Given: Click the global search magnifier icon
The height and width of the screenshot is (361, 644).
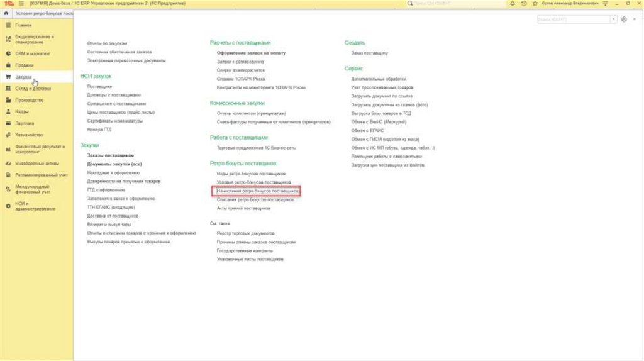Looking at the screenshot, I should [x=410, y=3].
